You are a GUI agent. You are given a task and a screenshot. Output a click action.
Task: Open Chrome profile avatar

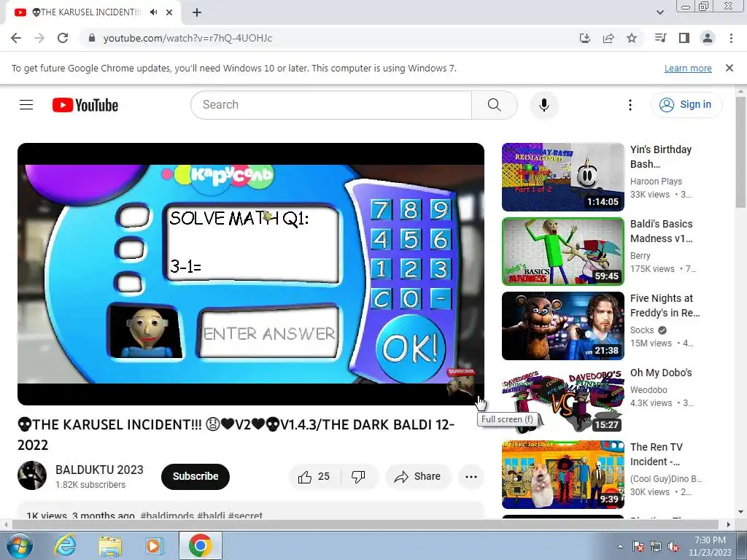tap(708, 38)
